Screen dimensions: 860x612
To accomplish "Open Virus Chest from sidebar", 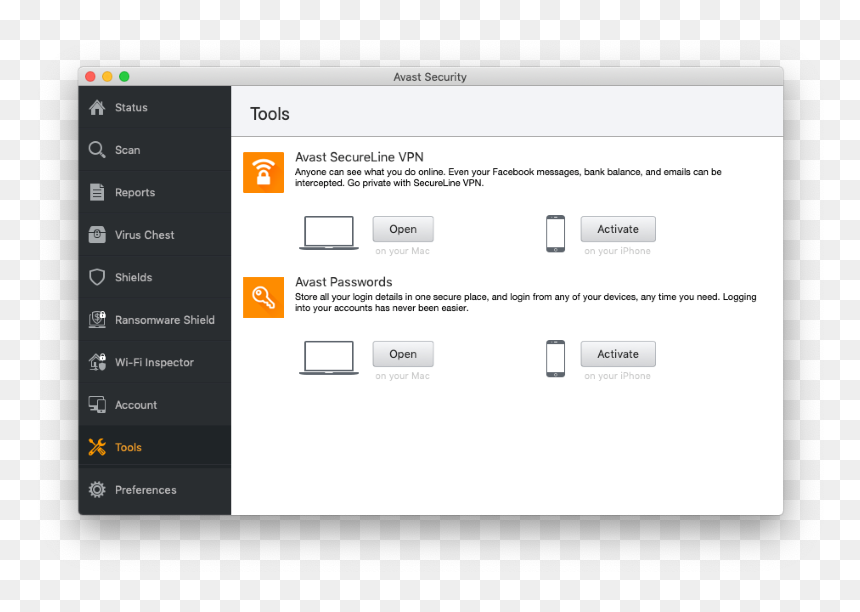I will pyautogui.click(x=155, y=235).
